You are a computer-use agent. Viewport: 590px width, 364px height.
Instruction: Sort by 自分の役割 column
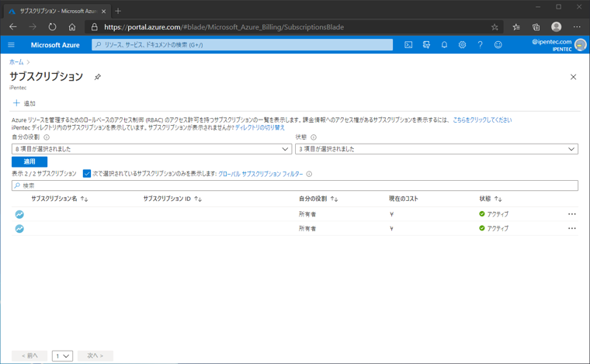pyautogui.click(x=334, y=199)
